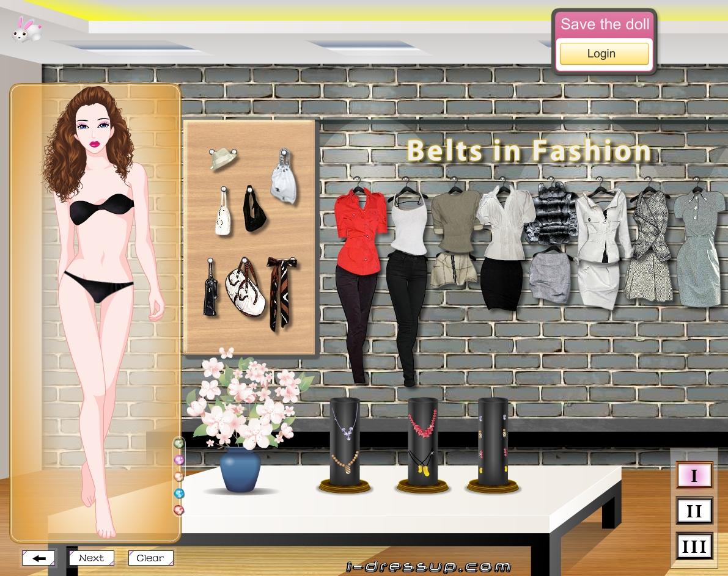Select the red short-sleeve blouse
The width and height of the screenshot is (728, 576).
pyautogui.click(x=359, y=227)
